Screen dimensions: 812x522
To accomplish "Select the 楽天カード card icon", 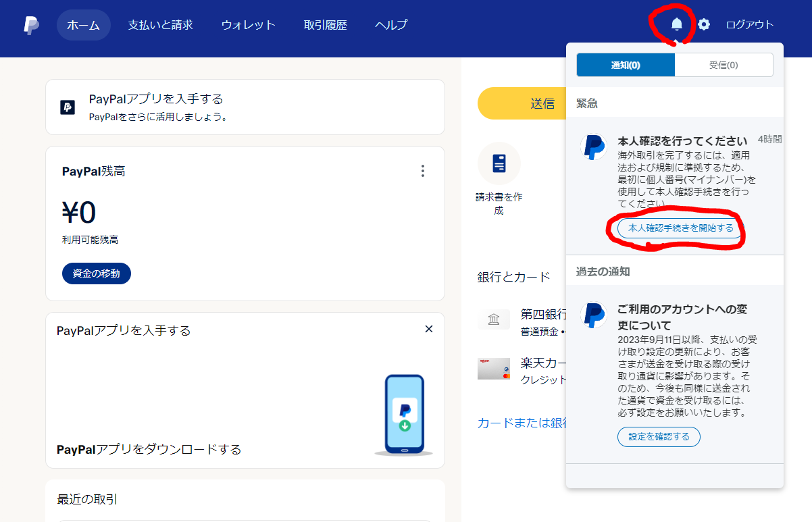I will click(494, 369).
